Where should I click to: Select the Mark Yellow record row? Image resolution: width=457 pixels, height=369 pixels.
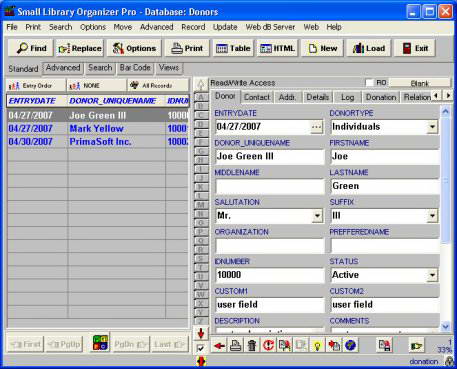point(98,129)
